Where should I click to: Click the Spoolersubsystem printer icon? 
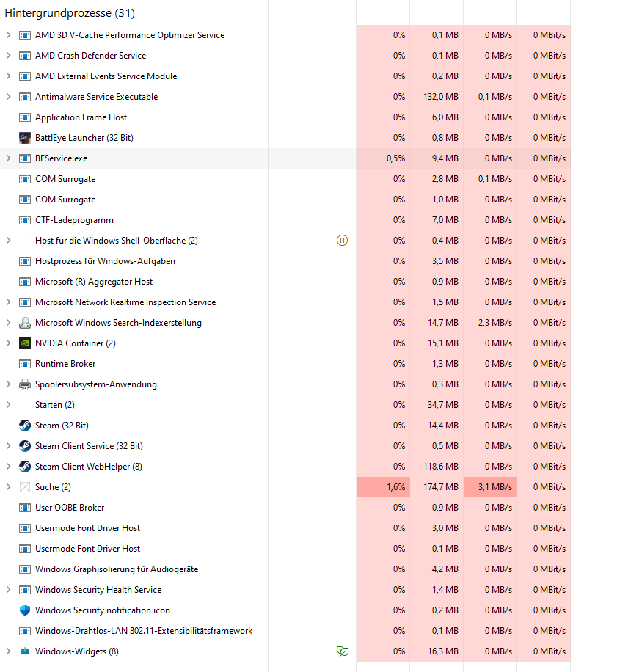tap(25, 384)
